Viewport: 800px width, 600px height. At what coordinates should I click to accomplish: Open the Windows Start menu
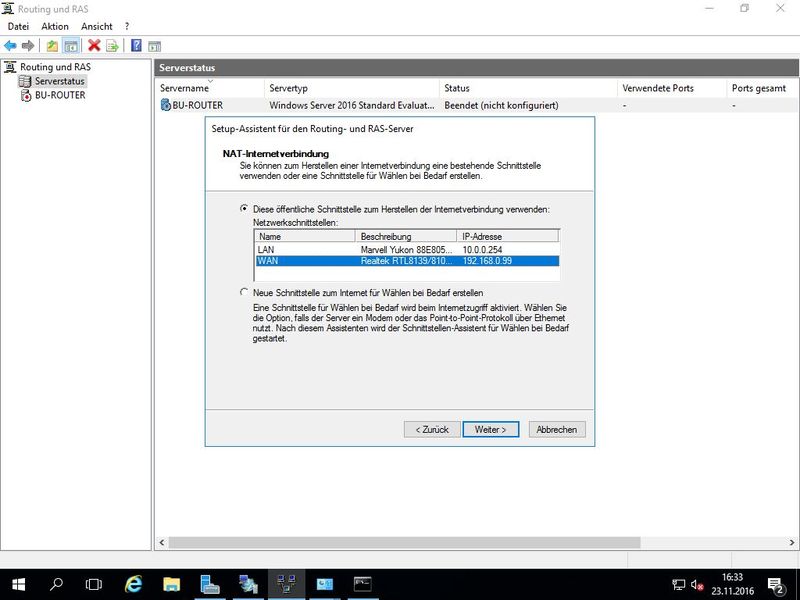pyautogui.click(x=18, y=584)
